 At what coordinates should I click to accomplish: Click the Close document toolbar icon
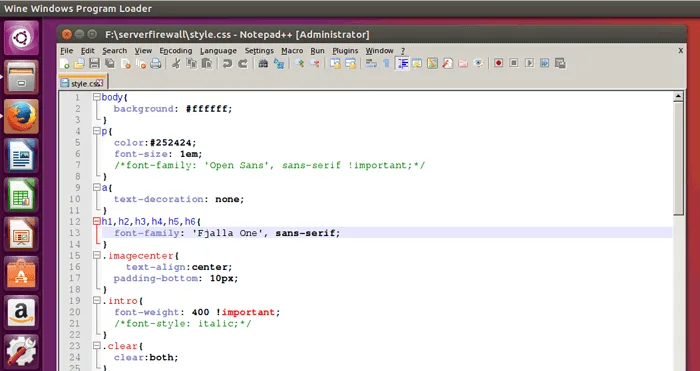[125, 63]
